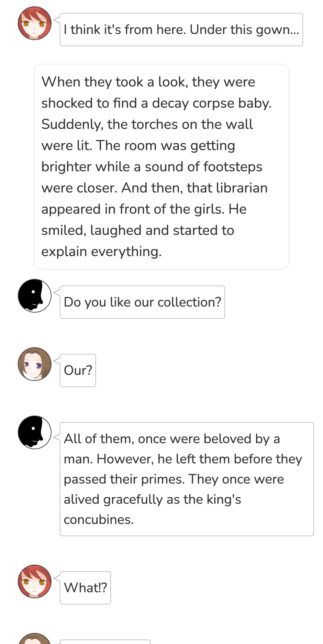Click the word "concubines" in the silhouette's message
The width and height of the screenshot is (323, 644).
(98, 520)
